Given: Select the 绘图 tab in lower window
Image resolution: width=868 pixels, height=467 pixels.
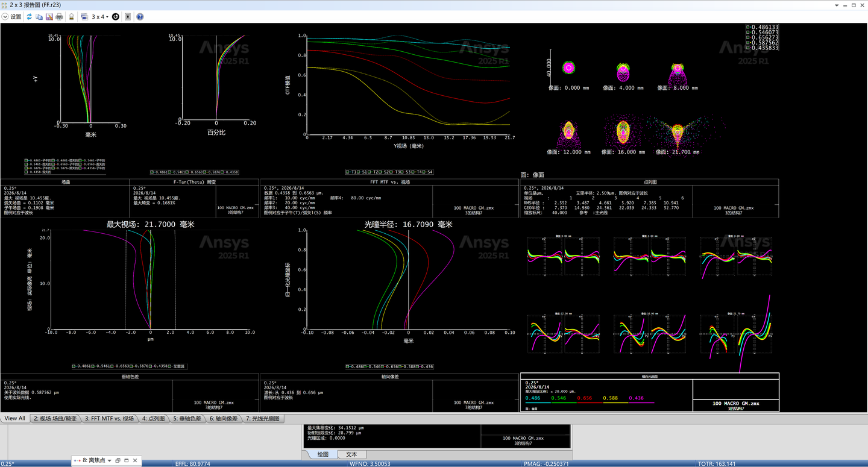Looking at the screenshot, I should 323,454.
